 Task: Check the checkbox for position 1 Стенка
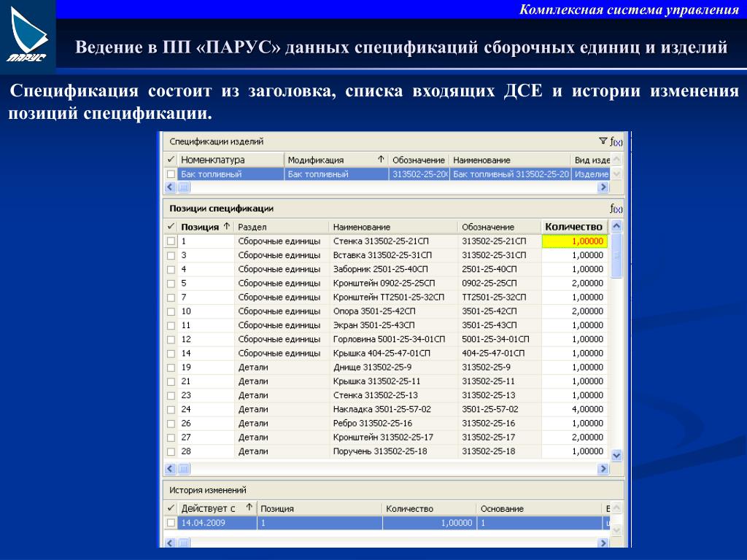[171, 241]
